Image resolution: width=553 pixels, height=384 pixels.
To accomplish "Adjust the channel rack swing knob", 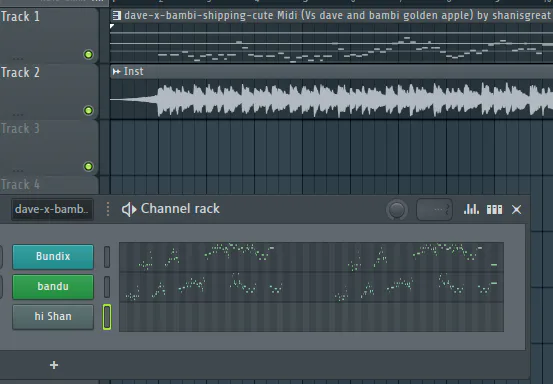I will (x=397, y=209).
